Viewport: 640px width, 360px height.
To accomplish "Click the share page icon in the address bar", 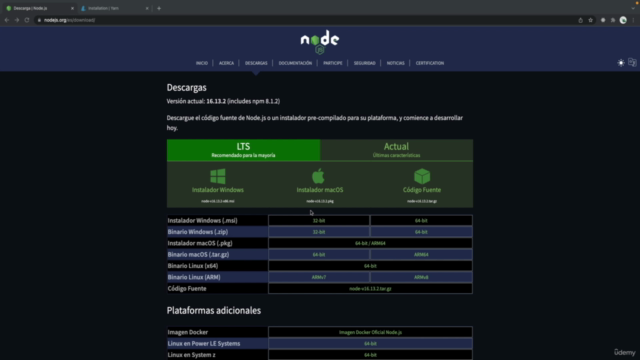I will (580, 20).
